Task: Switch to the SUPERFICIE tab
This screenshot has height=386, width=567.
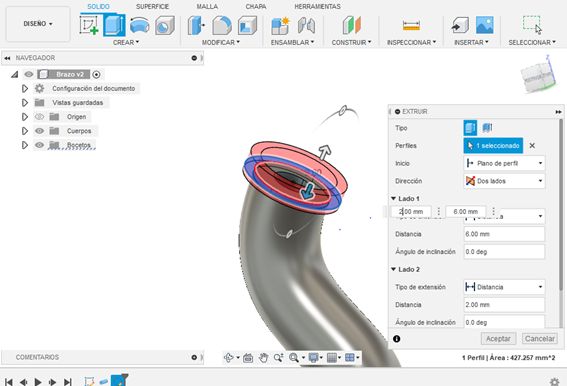Action: tap(152, 7)
